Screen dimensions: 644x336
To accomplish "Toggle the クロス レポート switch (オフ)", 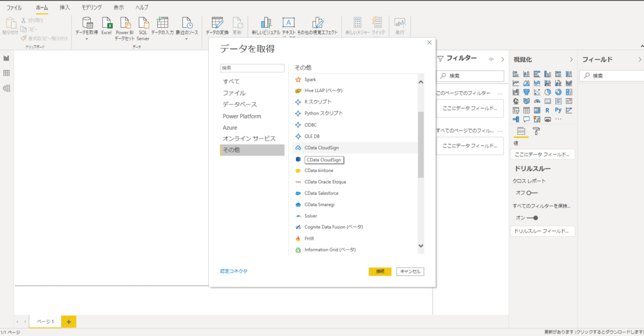I will pyautogui.click(x=532, y=192).
